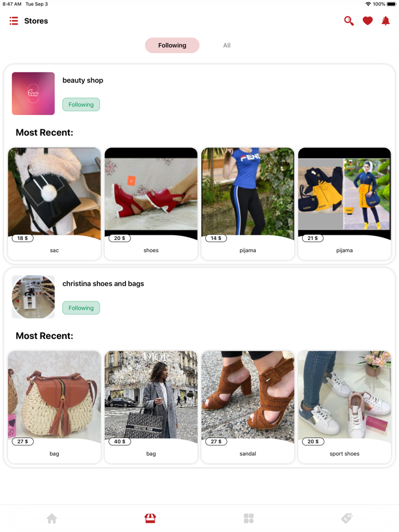Open christina shoes and bags store name
The height and width of the screenshot is (532, 399).
[x=103, y=284]
